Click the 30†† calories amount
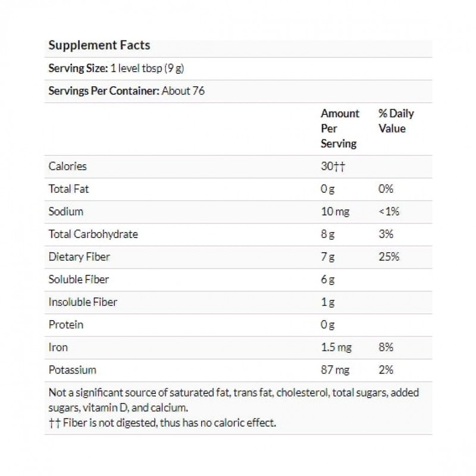 coord(333,167)
